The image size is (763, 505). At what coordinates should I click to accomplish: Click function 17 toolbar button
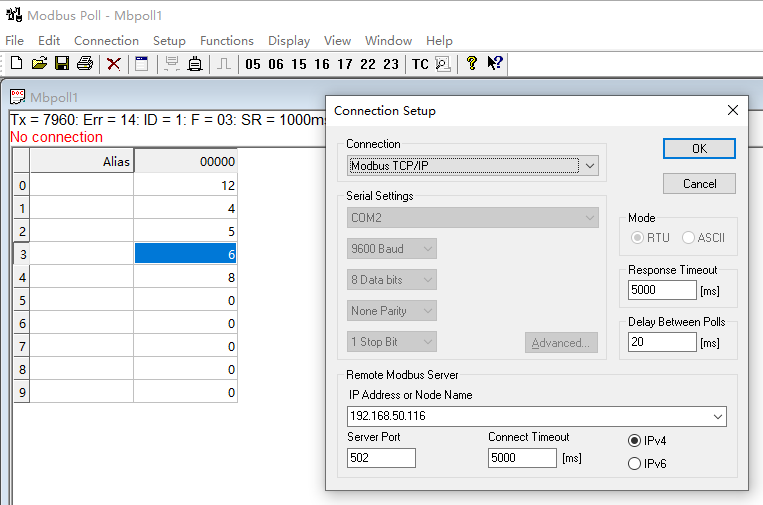[345, 64]
